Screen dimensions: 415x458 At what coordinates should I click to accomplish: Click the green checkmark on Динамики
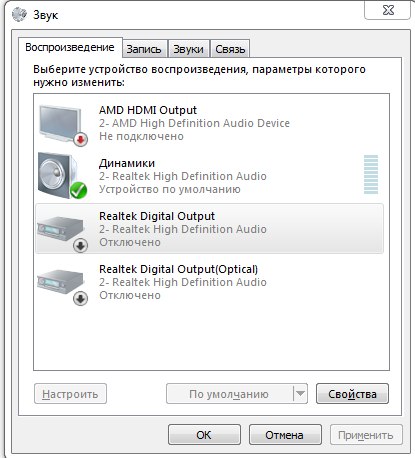point(78,191)
